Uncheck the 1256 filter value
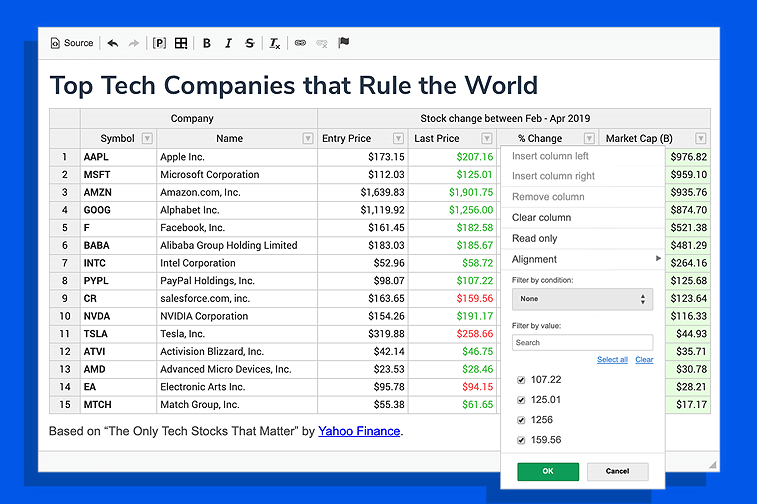This screenshot has width=757, height=504. click(521, 420)
